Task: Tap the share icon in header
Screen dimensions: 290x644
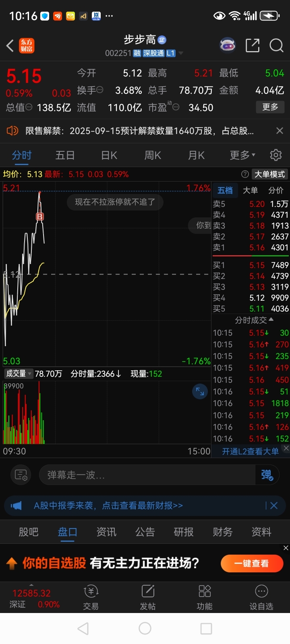Action: point(253,45)
